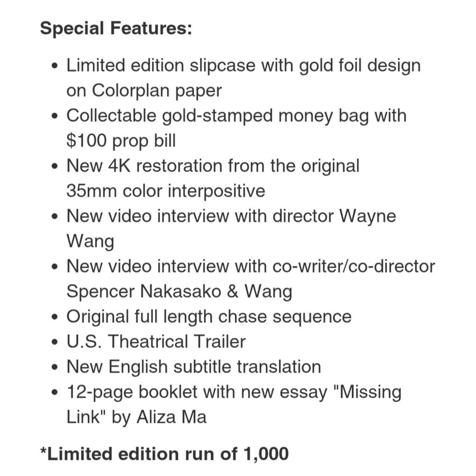
Task: Click the "$100 prop bill" text
Action: click(x=121, y=140)
